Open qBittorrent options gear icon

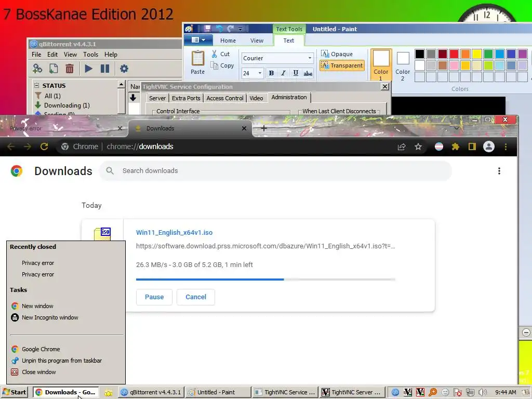click(124, 69)
